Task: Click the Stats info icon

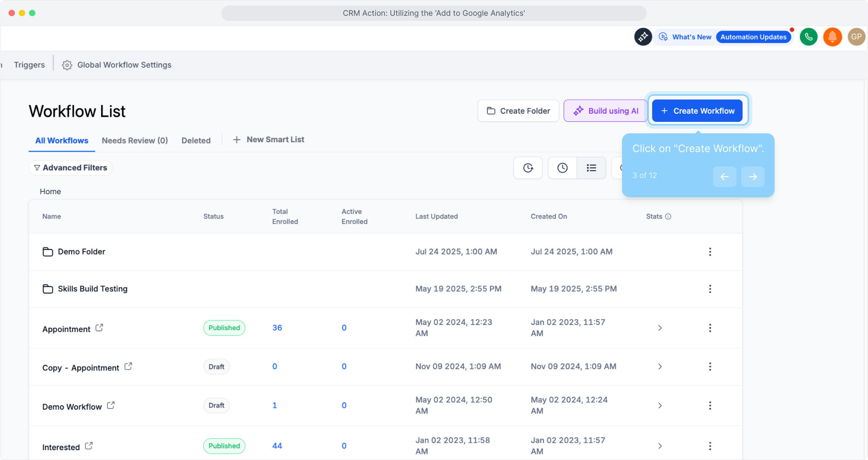Action: tap(668, 216)
